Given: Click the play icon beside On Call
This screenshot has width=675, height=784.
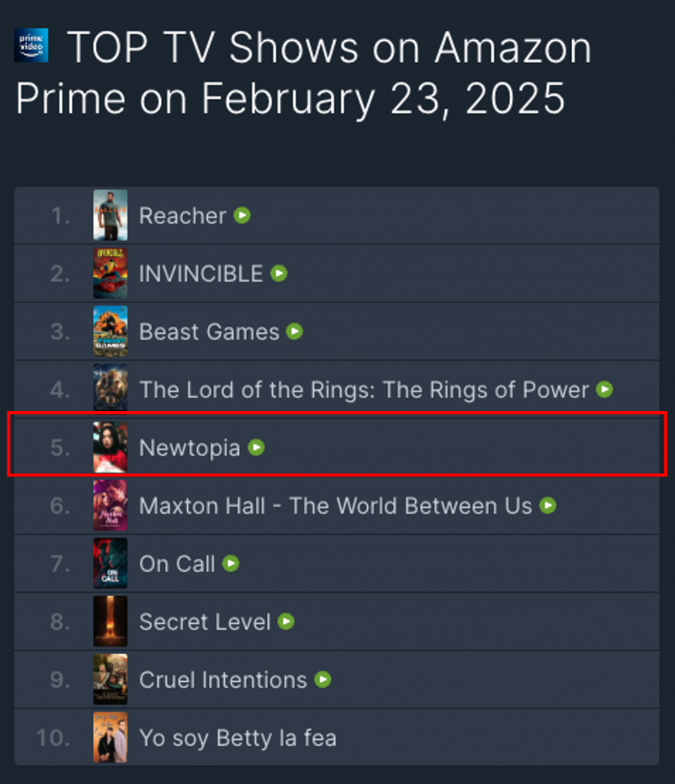Looking at the screenshot, I should click(x=231, y=564).
